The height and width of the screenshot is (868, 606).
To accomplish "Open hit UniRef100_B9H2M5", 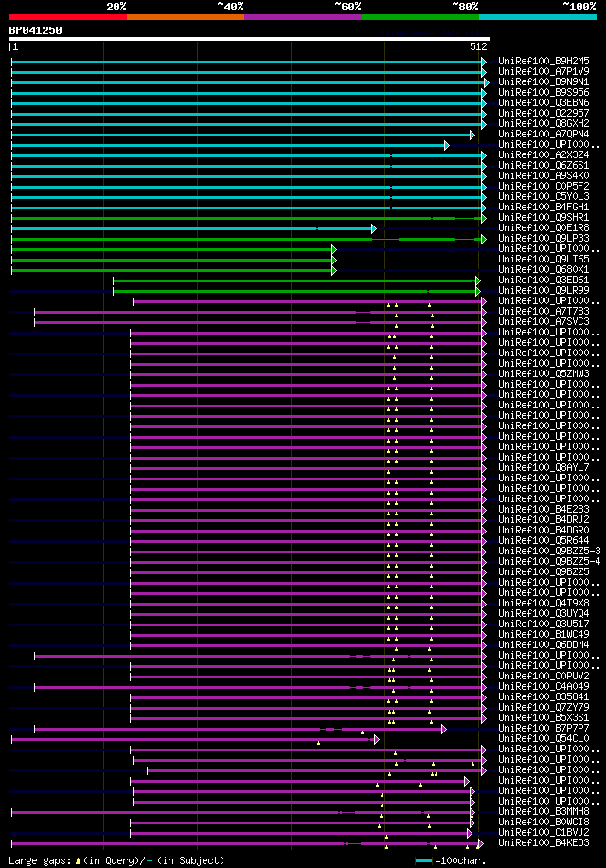I will 544,61.
